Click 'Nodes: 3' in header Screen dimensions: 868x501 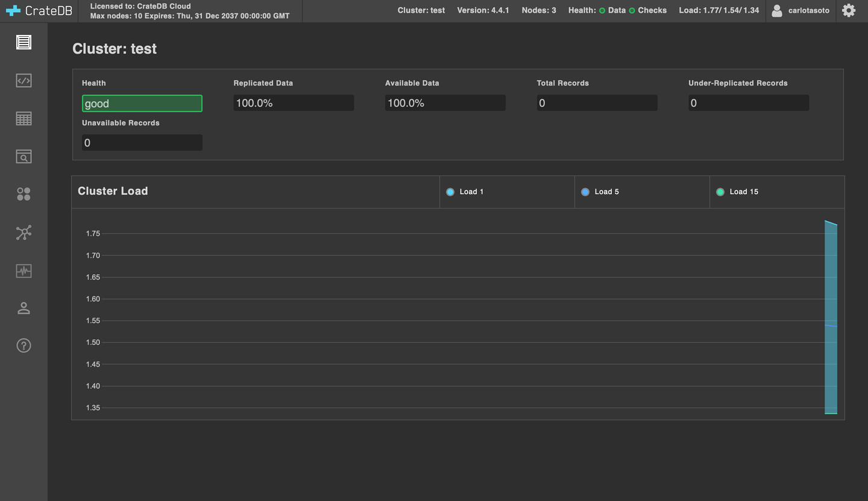(x=539, y=10)
